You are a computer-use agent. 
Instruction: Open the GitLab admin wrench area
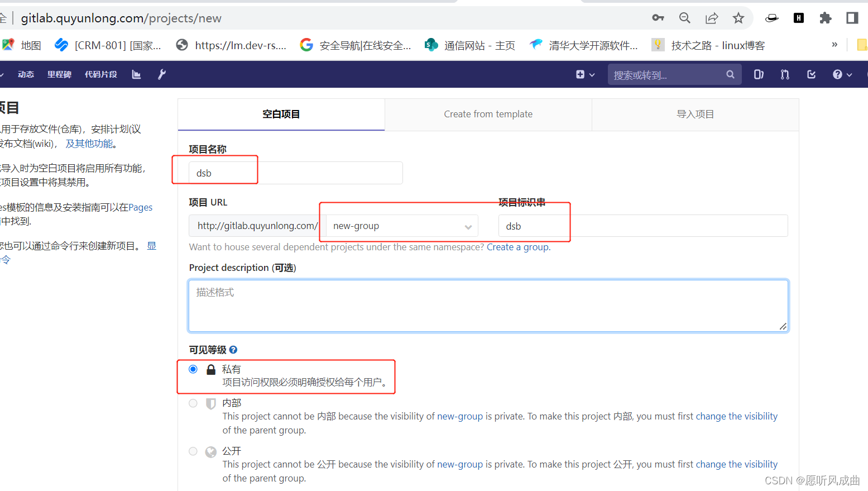coord(161,74)
